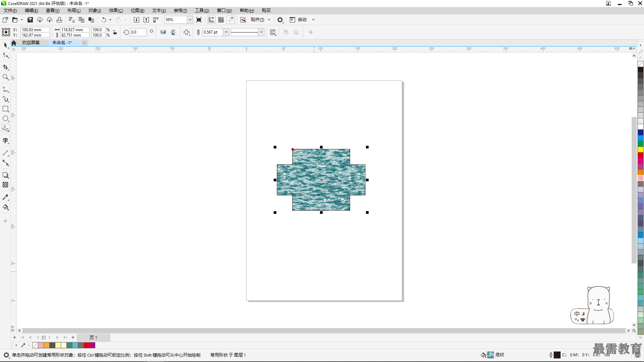644x362 pixels.
Task: Toggle show grid button
Action: pyautogui.click(x=221, y=20)
